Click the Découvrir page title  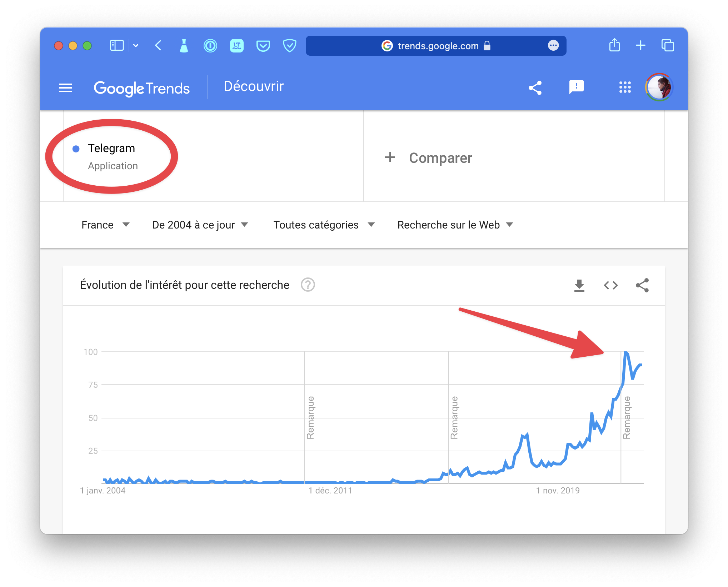tap(254, 87)
